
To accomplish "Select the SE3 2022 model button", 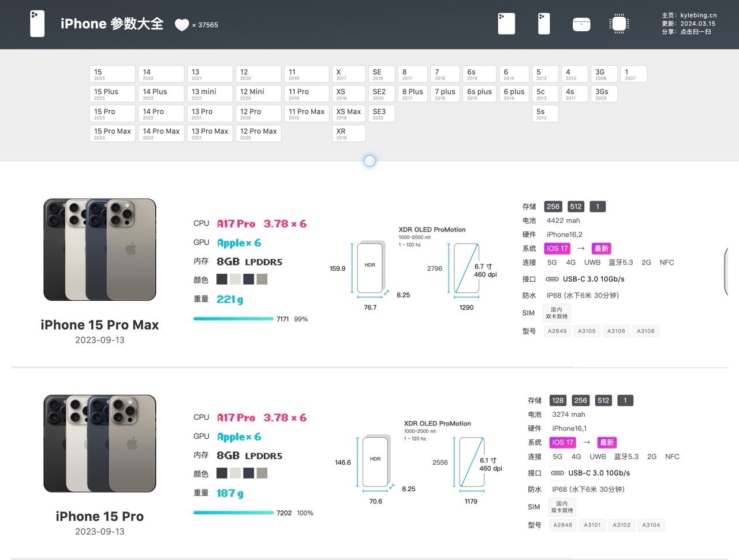I will [x=382, y=114].
